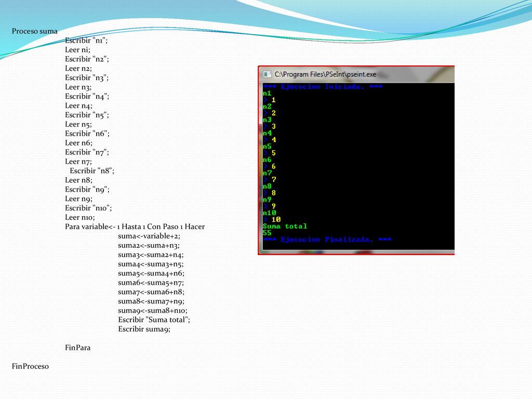532x399 pixels.
Task: Click the yellow input value '9' in the console
Action: [x=273, y=206]
